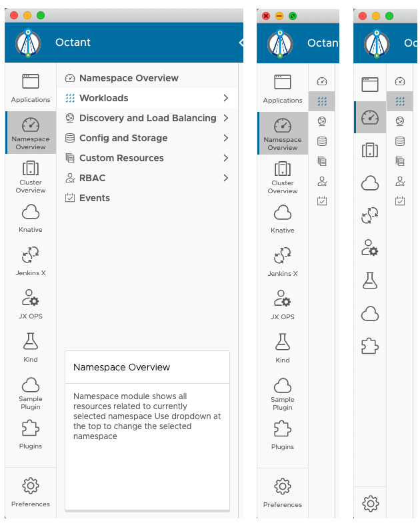Select Discovery and Load Balancing entry
This screenshot has height=525, width=420.
coord(147,118)
